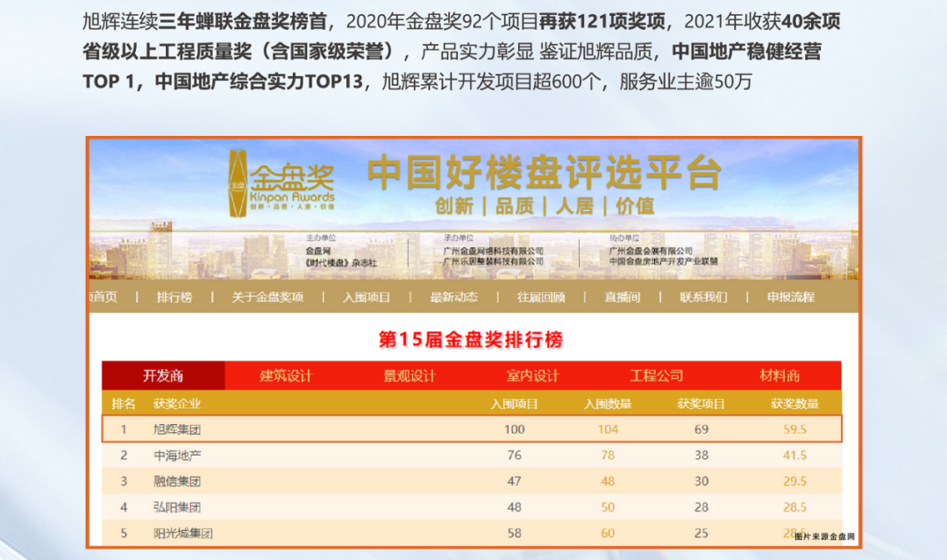Click rank number 2 beside 中海地产

pos(124,456)
